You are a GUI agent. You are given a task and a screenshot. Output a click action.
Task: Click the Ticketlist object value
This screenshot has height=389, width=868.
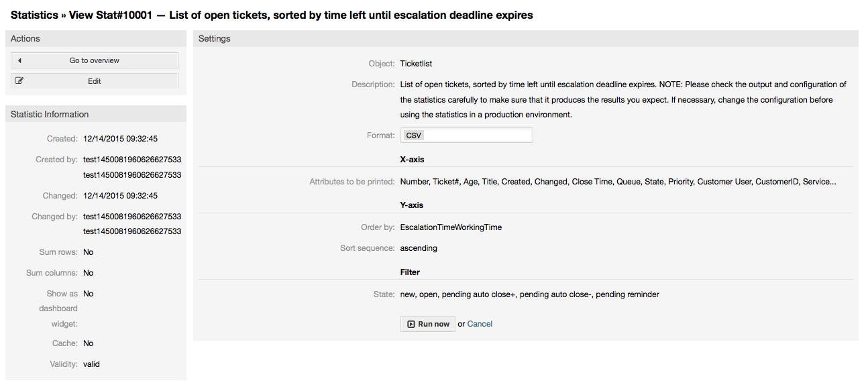416,64
